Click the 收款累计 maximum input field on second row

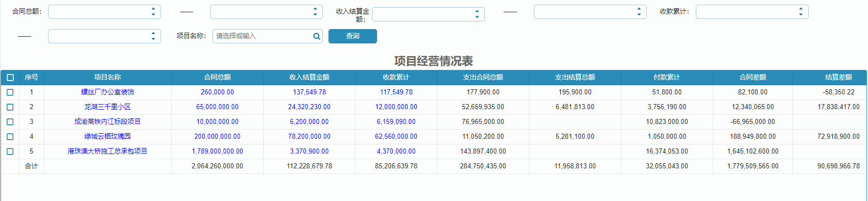click(x=104, y=36)
